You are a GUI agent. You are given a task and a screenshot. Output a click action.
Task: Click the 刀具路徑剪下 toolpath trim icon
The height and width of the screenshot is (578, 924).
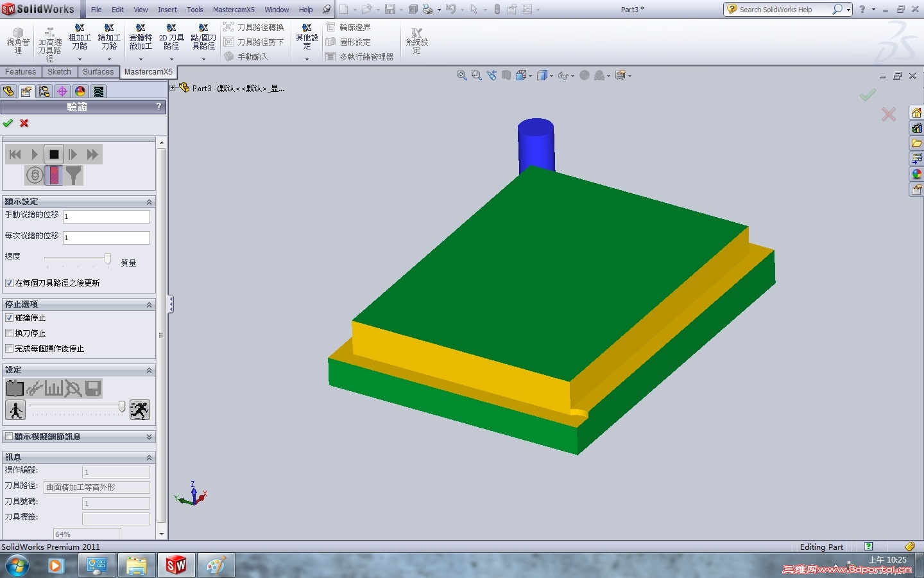click(x=228, y=42)
